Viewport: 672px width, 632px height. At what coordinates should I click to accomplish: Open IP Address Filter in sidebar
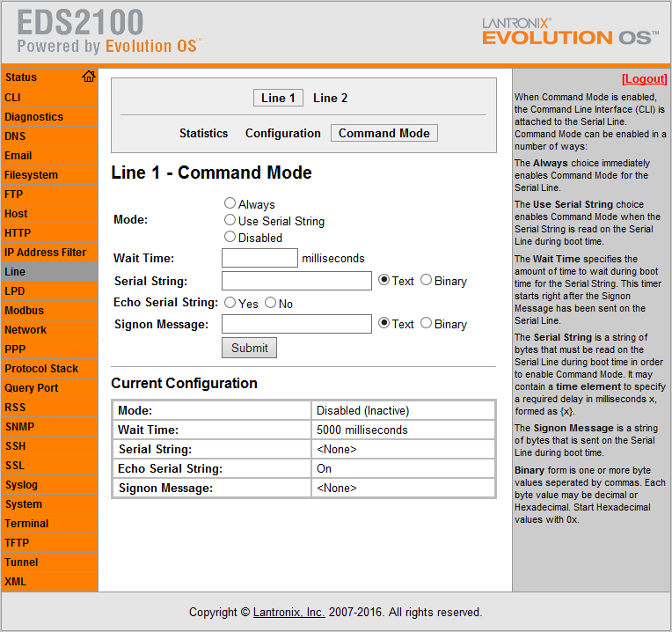coord(50,252)
